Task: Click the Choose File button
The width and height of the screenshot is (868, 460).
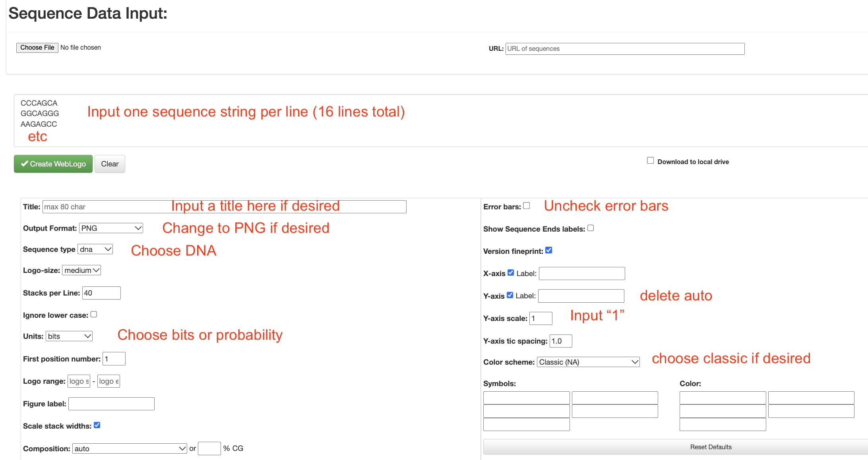Action: click(x=37, y=48)
